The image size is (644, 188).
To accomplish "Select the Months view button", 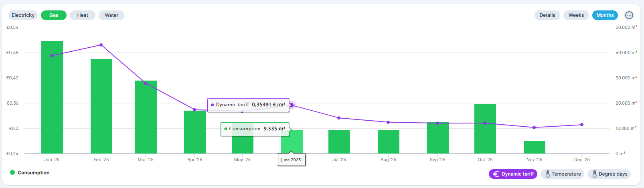I will coord(605,15).
